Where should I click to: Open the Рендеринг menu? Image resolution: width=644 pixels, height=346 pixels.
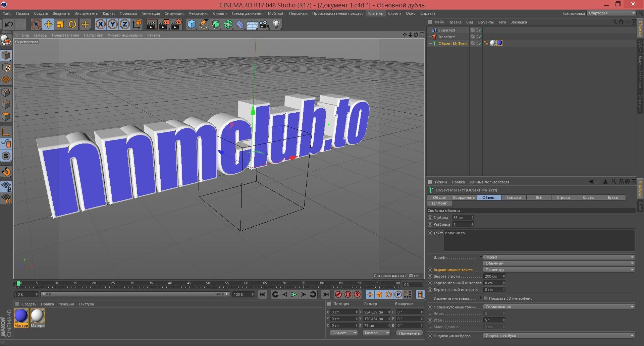point(199,13)
